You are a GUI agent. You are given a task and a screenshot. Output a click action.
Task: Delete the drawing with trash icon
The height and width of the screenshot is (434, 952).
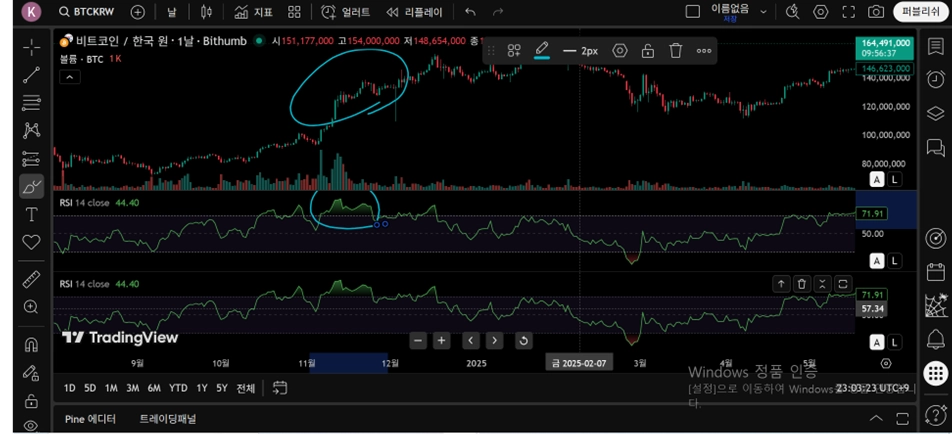click(x=676, y=51)
